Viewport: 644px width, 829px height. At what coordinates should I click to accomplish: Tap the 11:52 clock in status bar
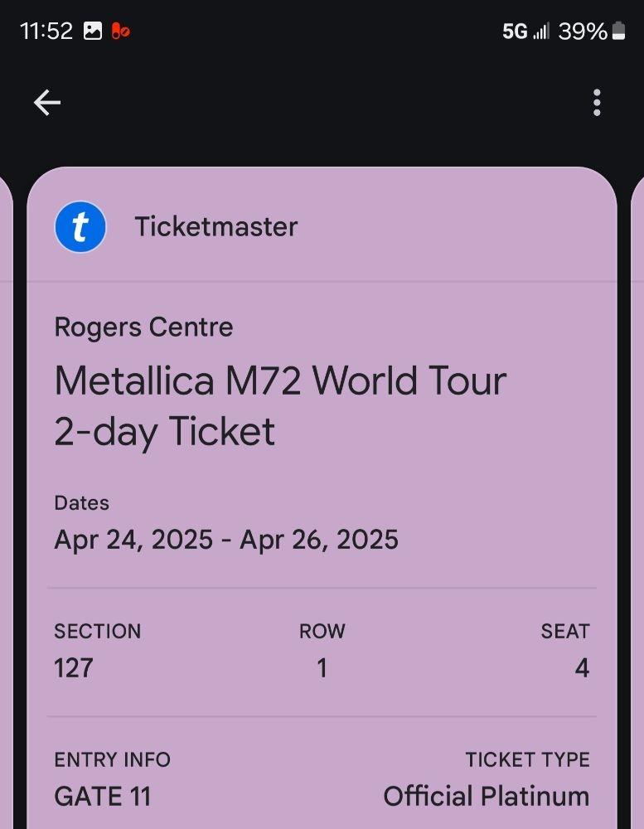coord(46,32)
